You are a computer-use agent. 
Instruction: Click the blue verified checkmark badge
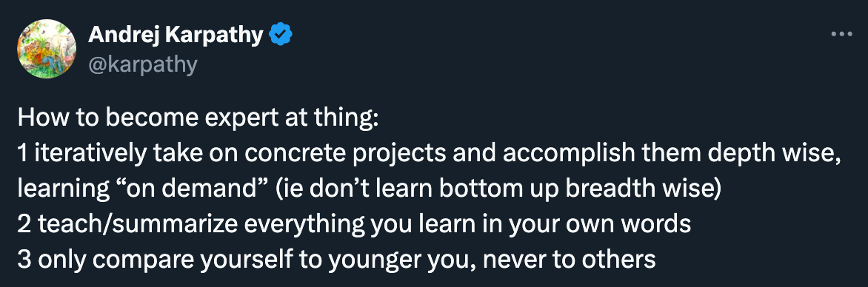pyautogui.click(x=281, y=36)
